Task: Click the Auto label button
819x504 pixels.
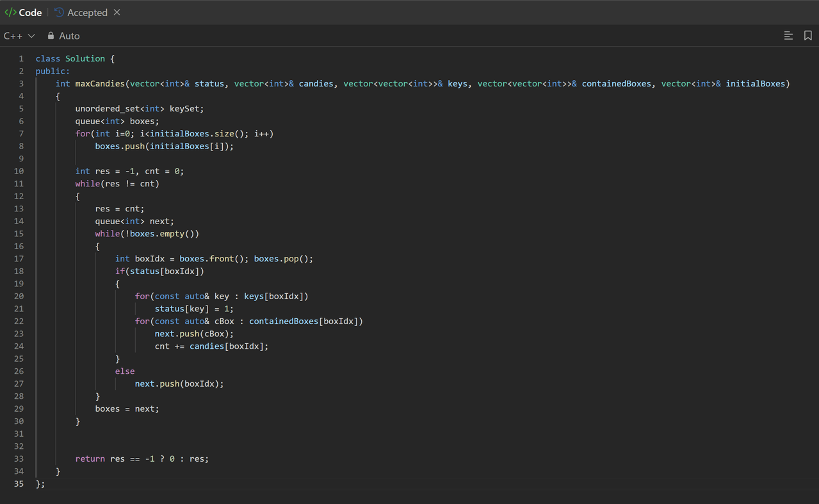Action: (69, 36)
